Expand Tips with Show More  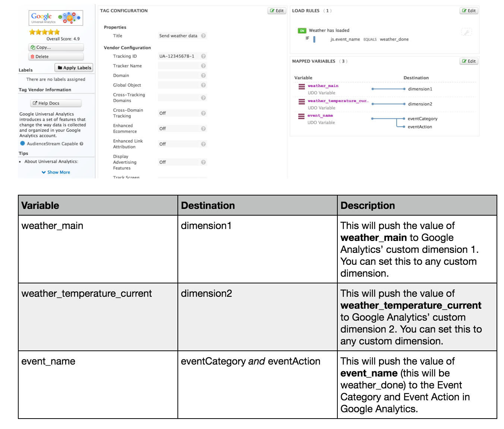click(x=56, y=172)
